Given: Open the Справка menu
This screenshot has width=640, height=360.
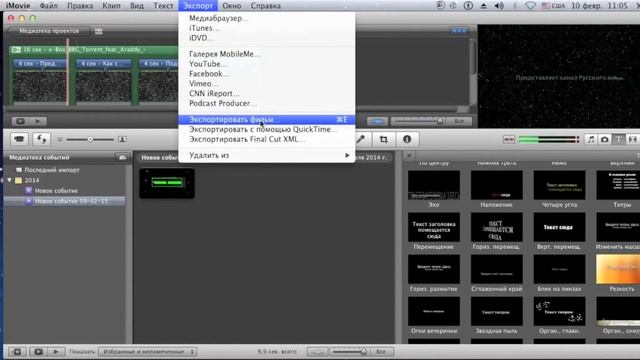Looking at the screenshot, I should [x=265, y=6].
